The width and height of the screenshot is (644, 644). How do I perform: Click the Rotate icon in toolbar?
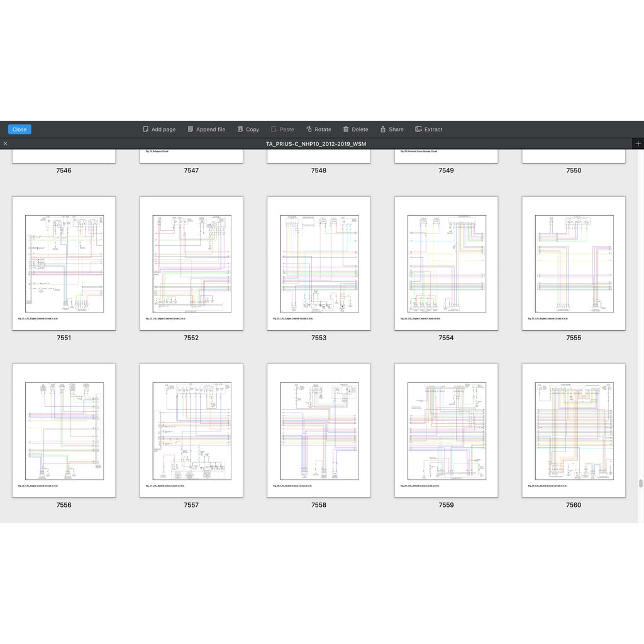309,130
